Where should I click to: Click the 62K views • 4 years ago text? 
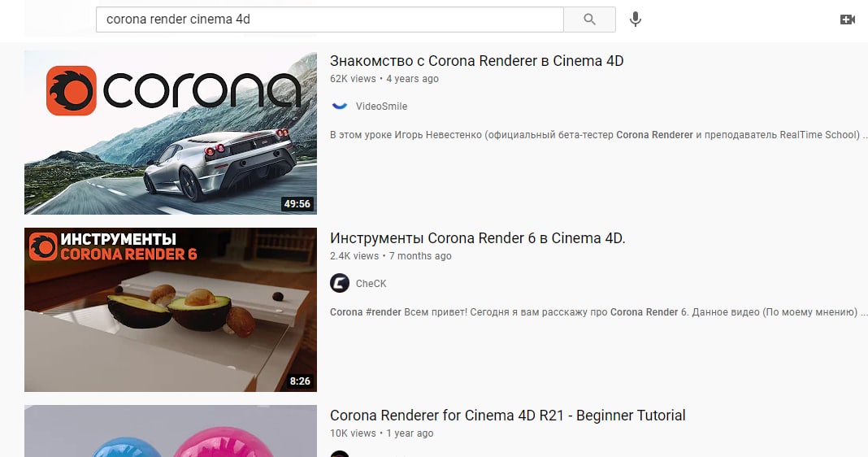point(384,79)
